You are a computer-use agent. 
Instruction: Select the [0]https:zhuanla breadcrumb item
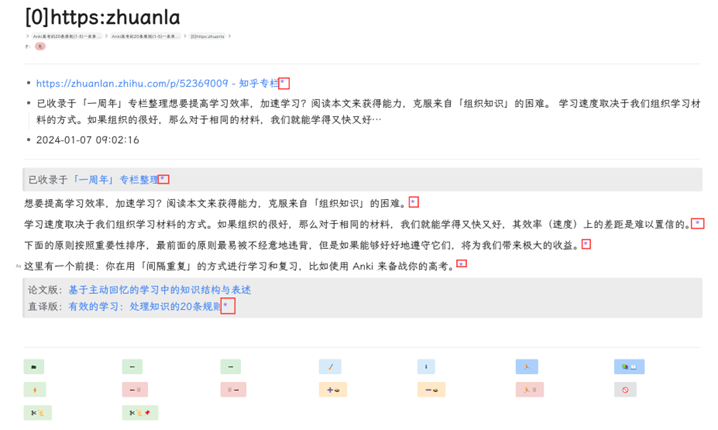click(208, 36)
